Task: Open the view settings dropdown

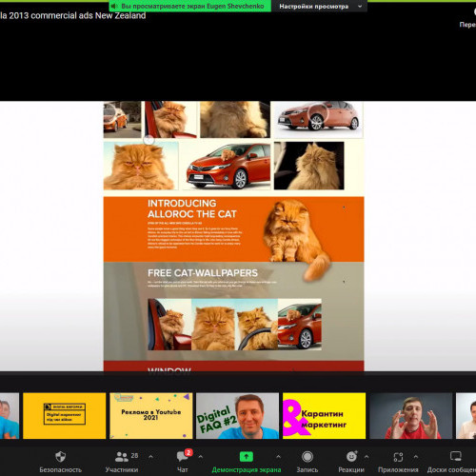Action: coord(320,6)
